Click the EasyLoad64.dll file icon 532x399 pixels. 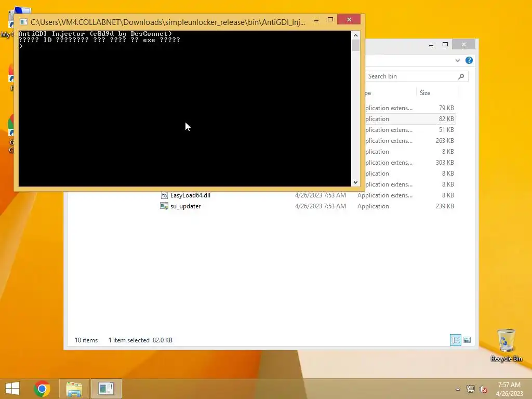click(x=164, y=195)
